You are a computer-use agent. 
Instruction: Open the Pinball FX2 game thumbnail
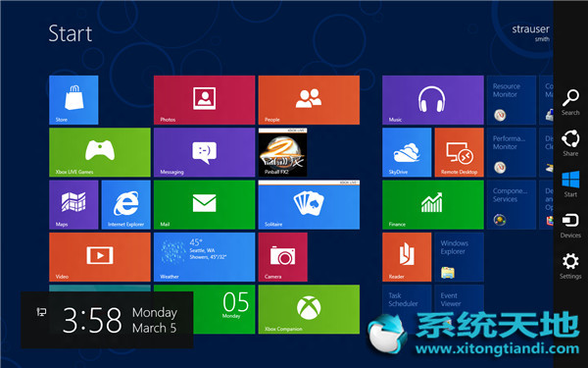(x=283, y=152)
